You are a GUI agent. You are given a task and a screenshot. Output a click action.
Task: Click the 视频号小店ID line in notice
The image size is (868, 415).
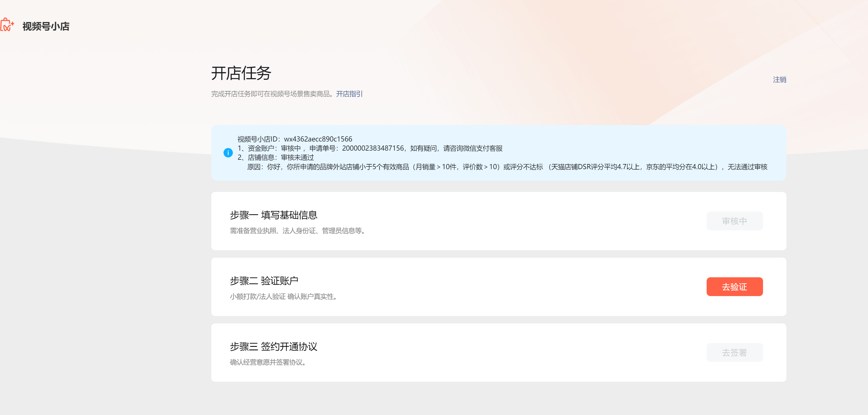(x=295, y=139)
